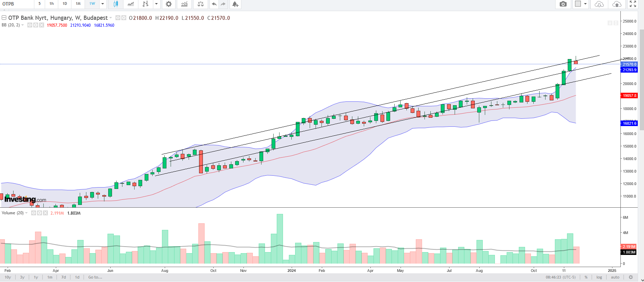
Task: Open the indicators menu icon
Action: [x=184, y=4]
